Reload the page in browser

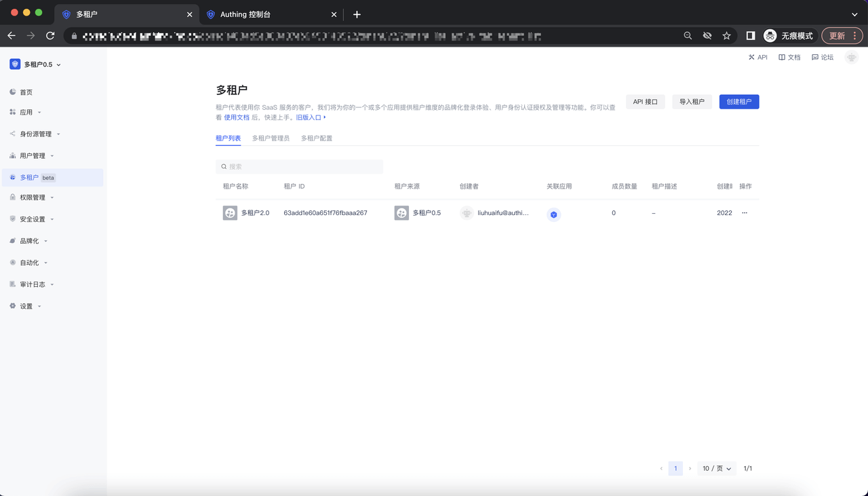point(50,35)
